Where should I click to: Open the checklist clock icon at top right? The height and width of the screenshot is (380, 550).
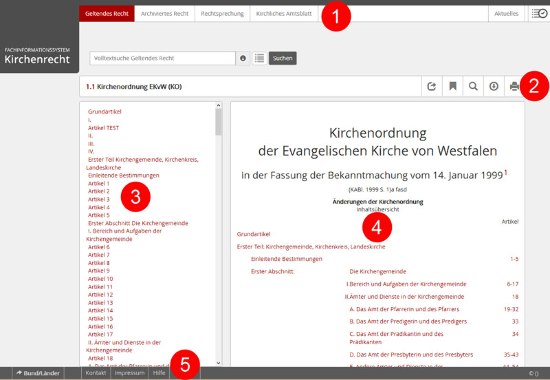(x=539, y=14)
